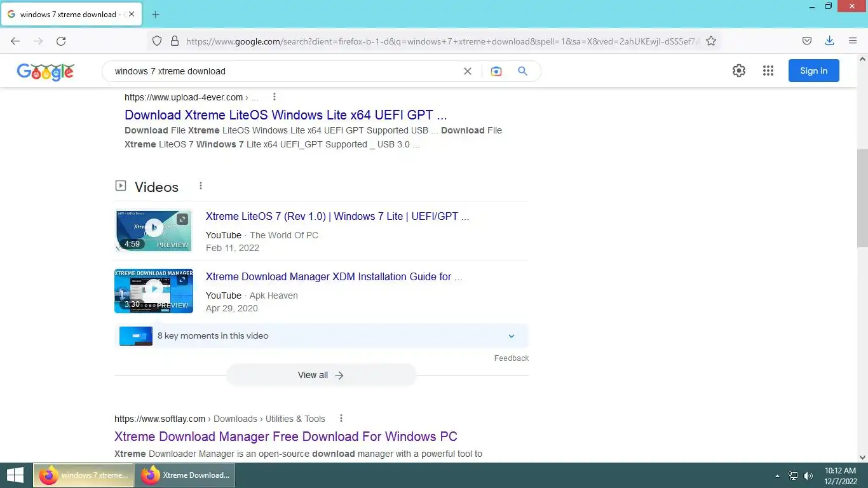This screenshot has height=488, width=868.
Task: Click the 'The World Of PC' channel name
Action: pyautogui.click(x=284, y=235)
